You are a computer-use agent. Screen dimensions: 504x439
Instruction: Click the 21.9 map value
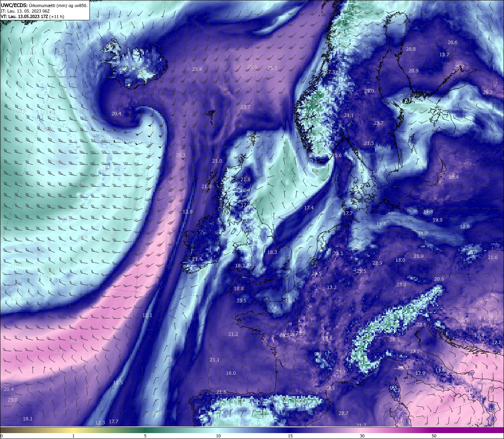[419, 256]
